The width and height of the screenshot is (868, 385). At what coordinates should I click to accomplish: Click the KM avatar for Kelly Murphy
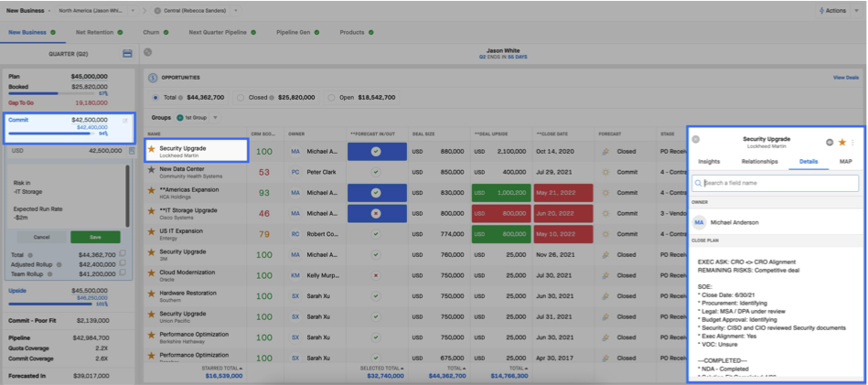pyautogui.click(x=295, y=275)
